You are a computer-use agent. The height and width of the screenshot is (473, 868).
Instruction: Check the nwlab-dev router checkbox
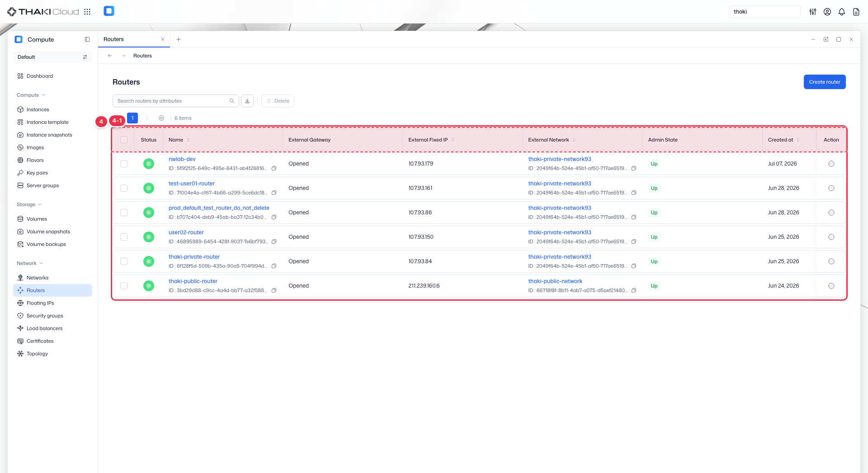pyautogui.click(x=124, y=164)
